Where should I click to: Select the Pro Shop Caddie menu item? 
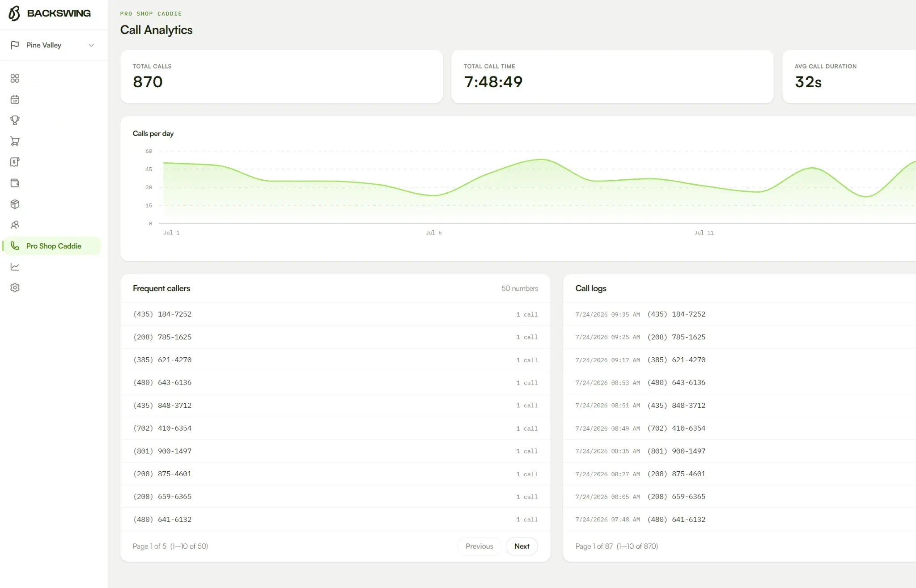pyautogui.click(x=52, y=246)
